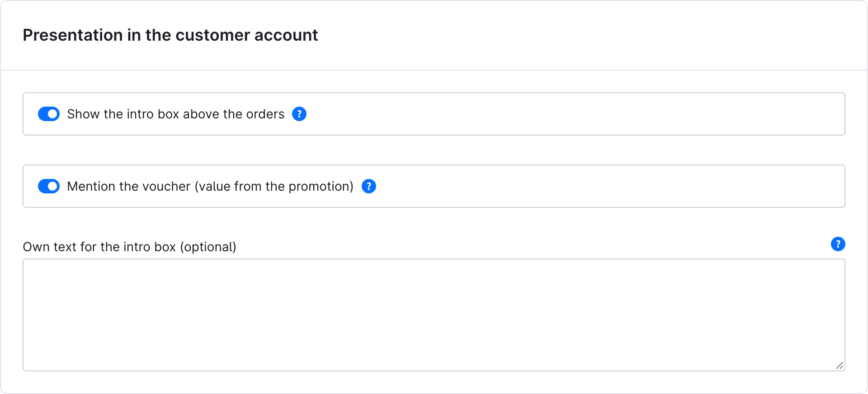Image resolution: width=868 pixels, height=394 pixels.
Task: Toggle voucher mention from the promotion
Action: [x=49, y=186]
